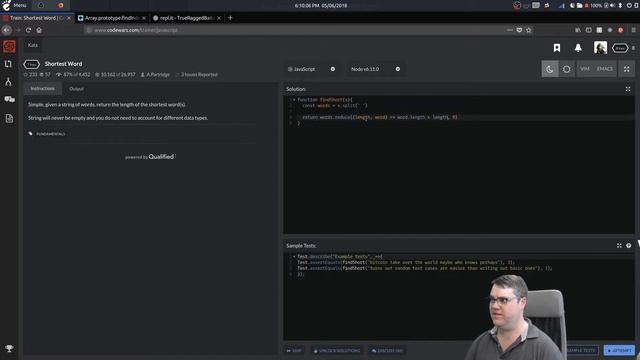Click the DISCUSS button
This screenshot has height=360, width=640.
(x=387, y=351)
